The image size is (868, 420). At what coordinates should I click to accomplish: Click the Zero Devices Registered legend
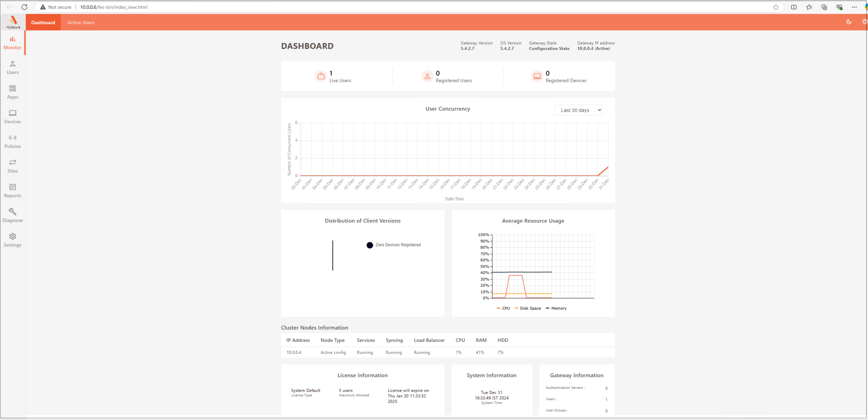tap(394, 245)
